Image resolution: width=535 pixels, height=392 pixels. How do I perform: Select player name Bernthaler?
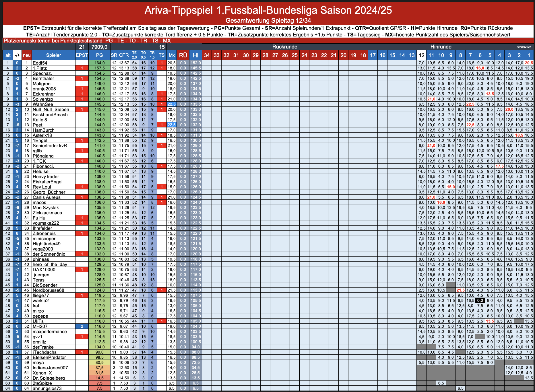point(43,78)
